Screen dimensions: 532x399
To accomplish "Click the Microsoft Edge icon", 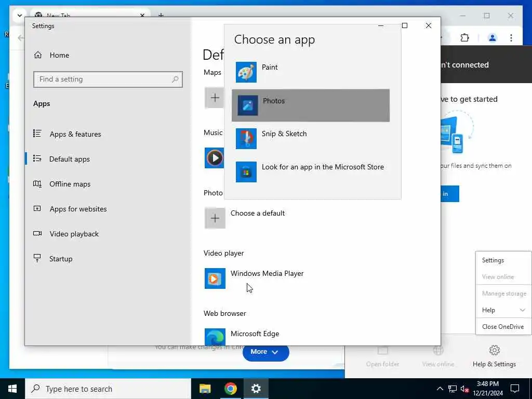I will pos(215,337).
